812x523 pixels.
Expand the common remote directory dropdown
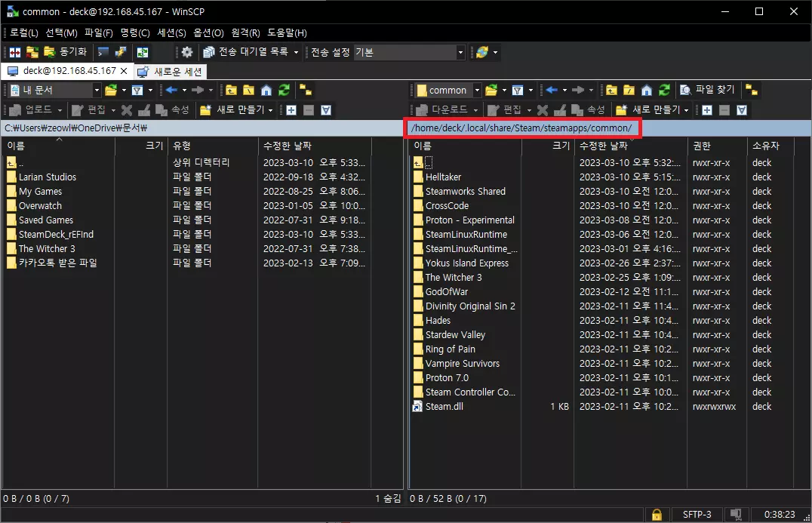click(x=477, y=91)
